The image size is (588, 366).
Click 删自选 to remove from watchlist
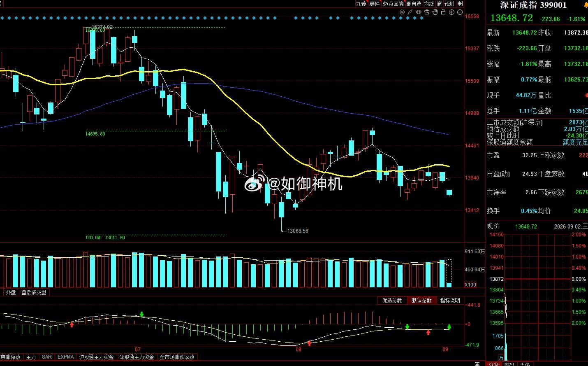[x=414, y=4]
